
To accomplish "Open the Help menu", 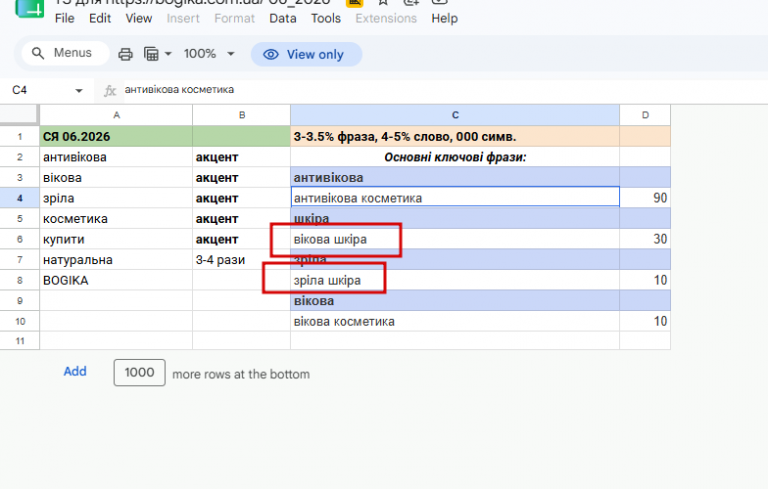I will pos(444,19).
